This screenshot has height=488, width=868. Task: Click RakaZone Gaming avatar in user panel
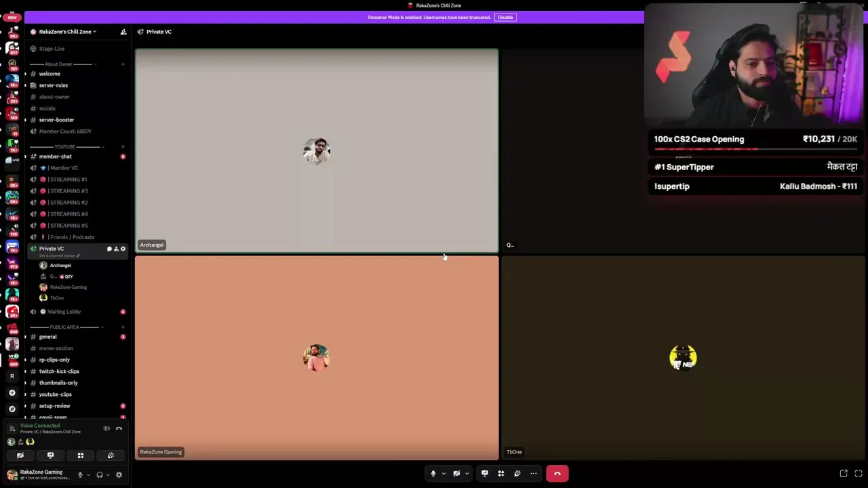pos(12,474)
